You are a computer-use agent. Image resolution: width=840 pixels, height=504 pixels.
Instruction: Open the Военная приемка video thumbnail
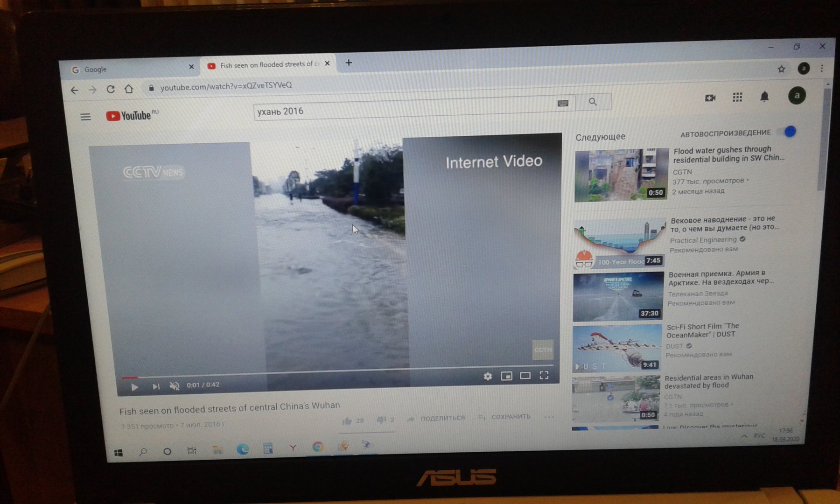618,297
